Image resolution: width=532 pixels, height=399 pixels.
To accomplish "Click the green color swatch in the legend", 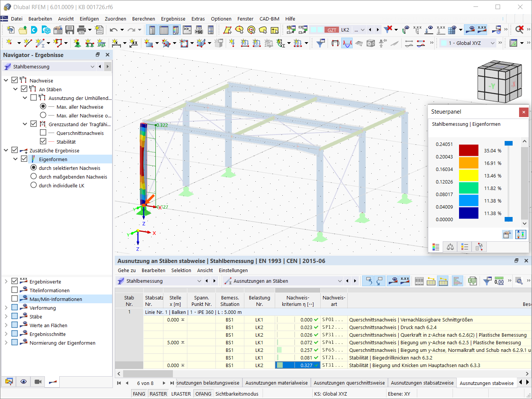I will (469, 188).
